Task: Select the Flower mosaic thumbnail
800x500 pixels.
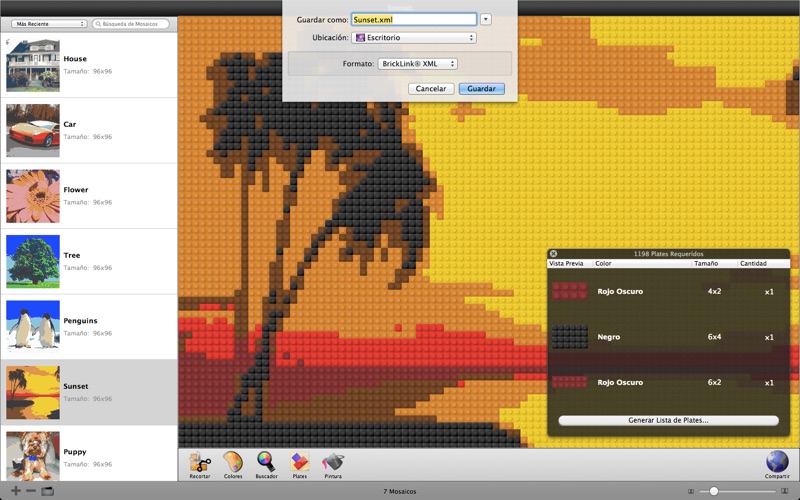Action: (33, 196)
